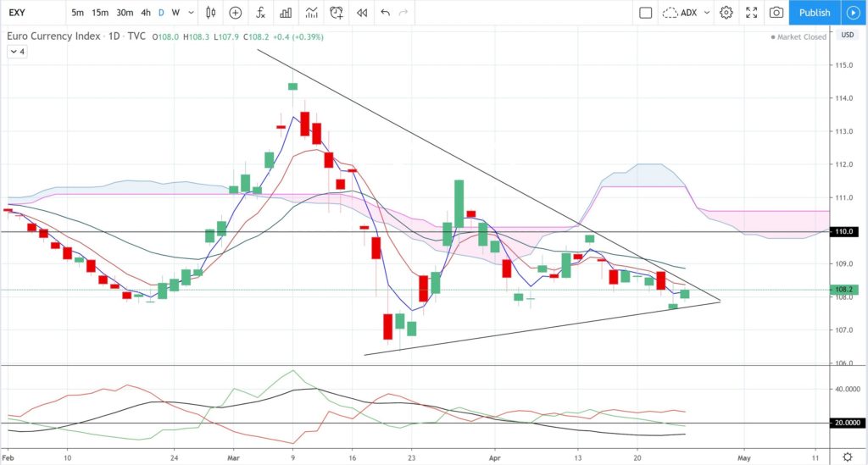Expand the timeframe dropdown arrow
The width and height of the screenshot is (868, 465).
pos(191,12)
